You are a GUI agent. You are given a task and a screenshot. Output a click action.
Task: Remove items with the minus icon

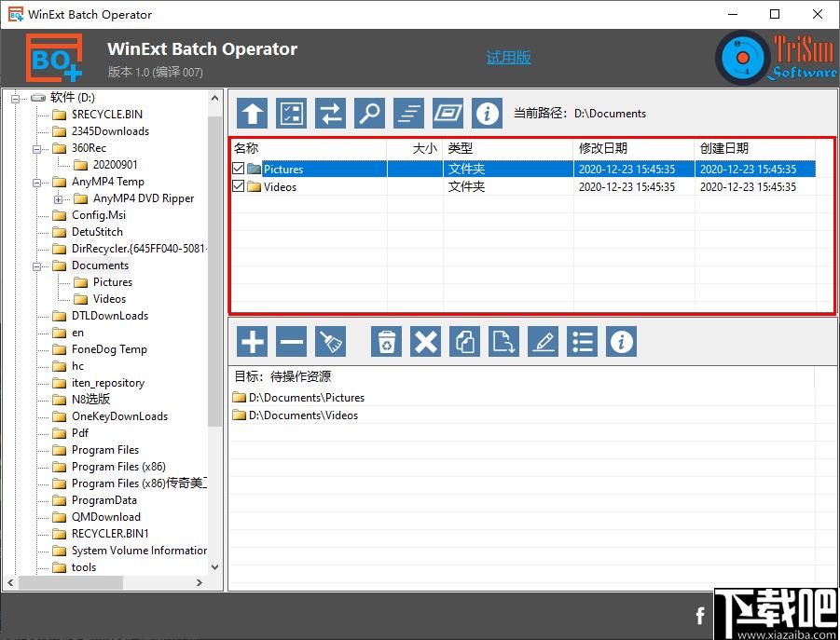pyautogui.click(x=292, y=341)
